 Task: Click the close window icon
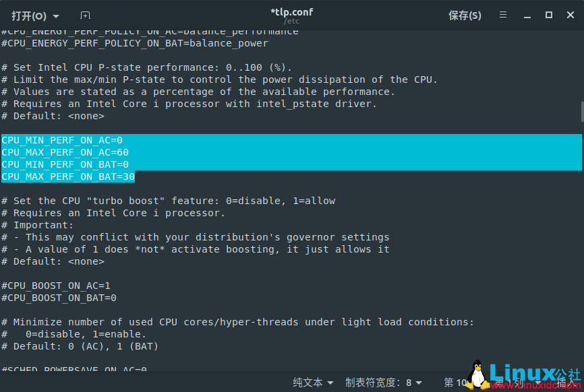point(571,15)
